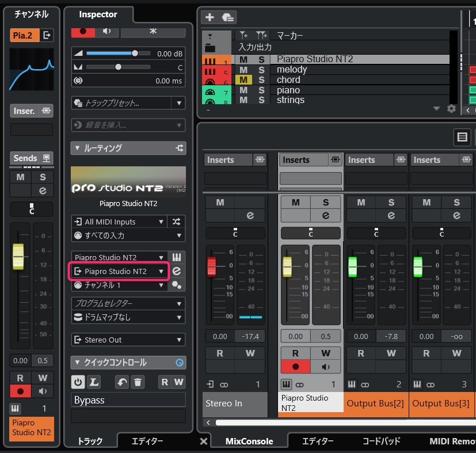The width and height of the screenshot is (476, 453).
Task: Click add track plus icon
Action: (210, 17)
